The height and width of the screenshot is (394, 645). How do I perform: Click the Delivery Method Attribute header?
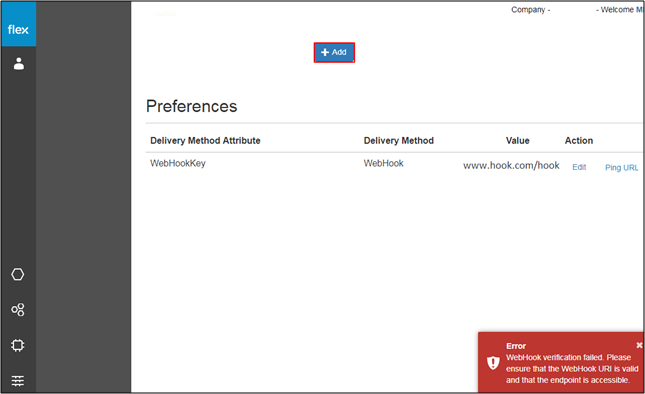click(205, 141)
